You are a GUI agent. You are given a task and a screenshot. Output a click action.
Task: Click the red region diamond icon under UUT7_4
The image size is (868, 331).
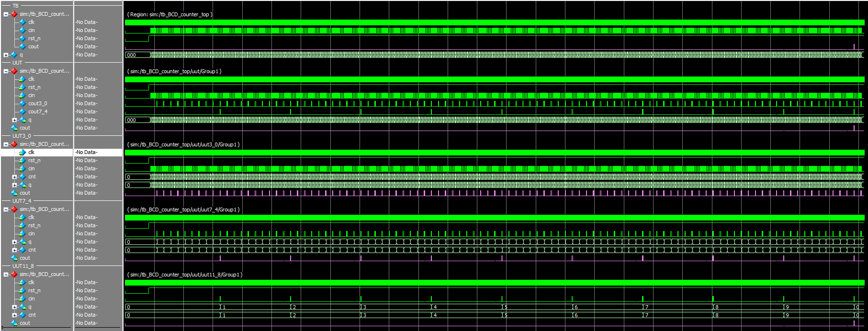[x=14, y=210]
